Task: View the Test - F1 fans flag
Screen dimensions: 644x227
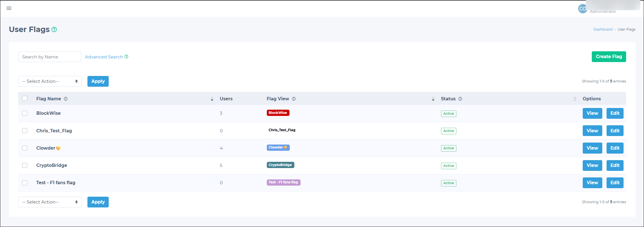Action: pos(592,183)
